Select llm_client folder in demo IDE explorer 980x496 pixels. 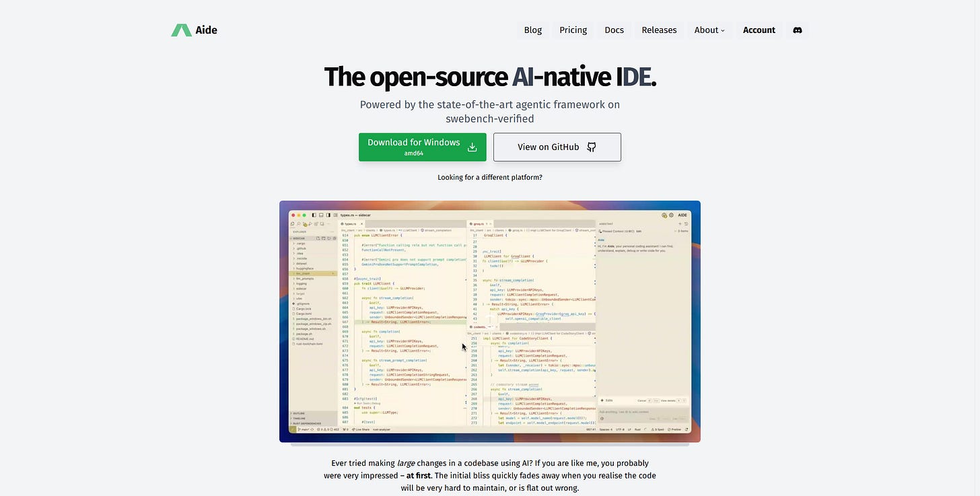click(x=313, y=273)
